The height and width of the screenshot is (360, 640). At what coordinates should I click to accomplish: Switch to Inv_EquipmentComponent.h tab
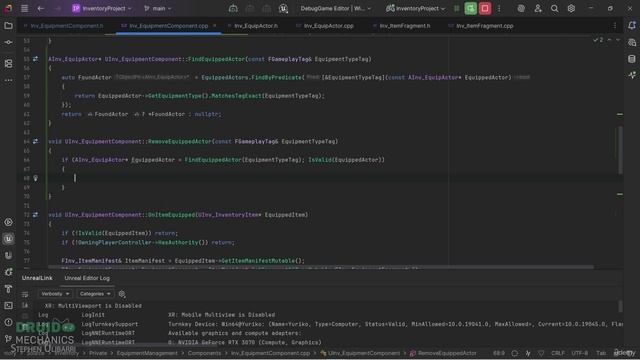click(x=67, y=26)
